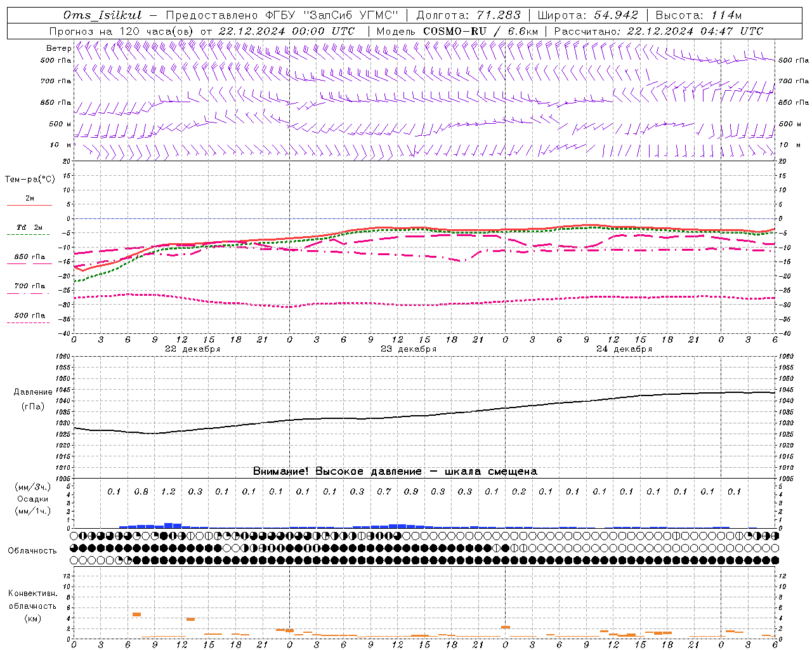
Task: Click the 850 гПа legend entry under Тем-ра
Action: click(x=30, y=257)
